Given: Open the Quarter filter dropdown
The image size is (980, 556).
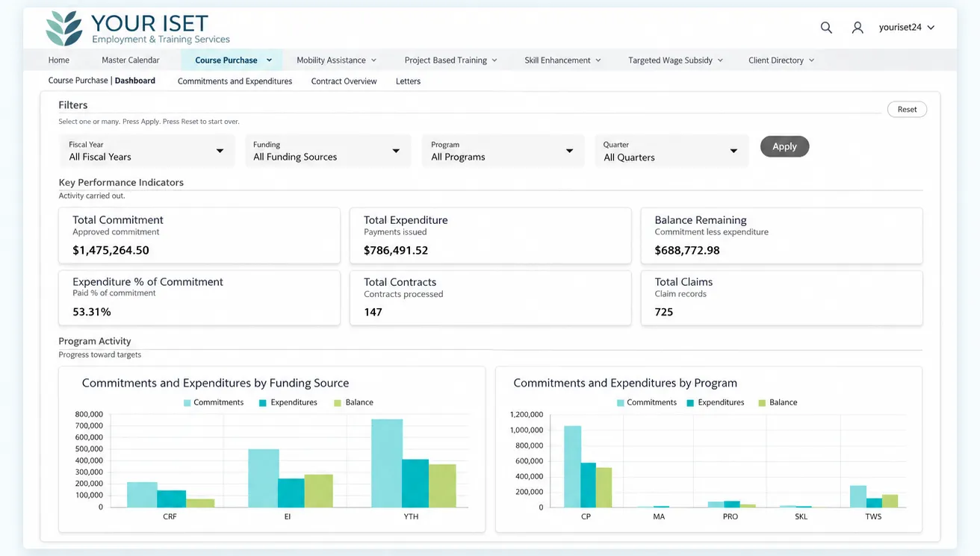Looking at the screenshot, I should point(672,151).
